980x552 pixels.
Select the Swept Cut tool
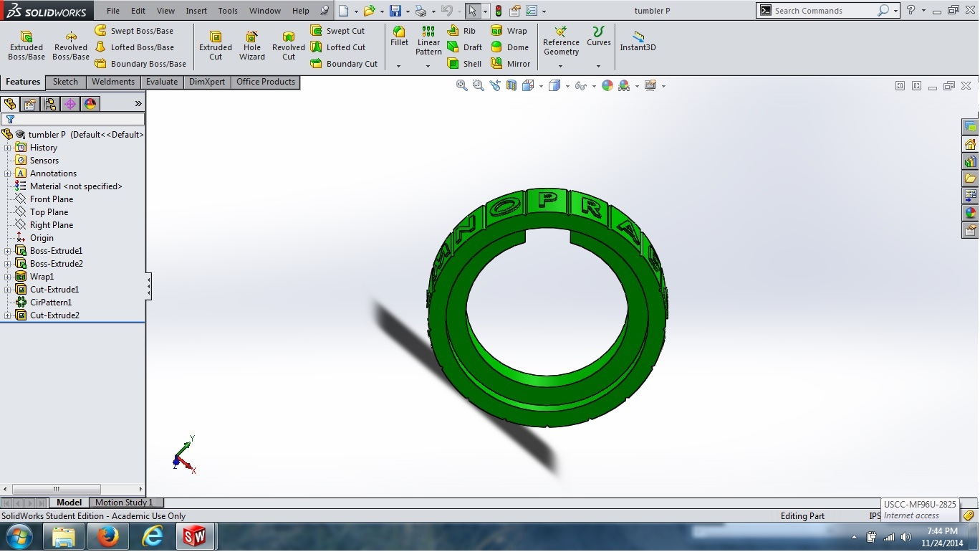(x=337, y=31)
